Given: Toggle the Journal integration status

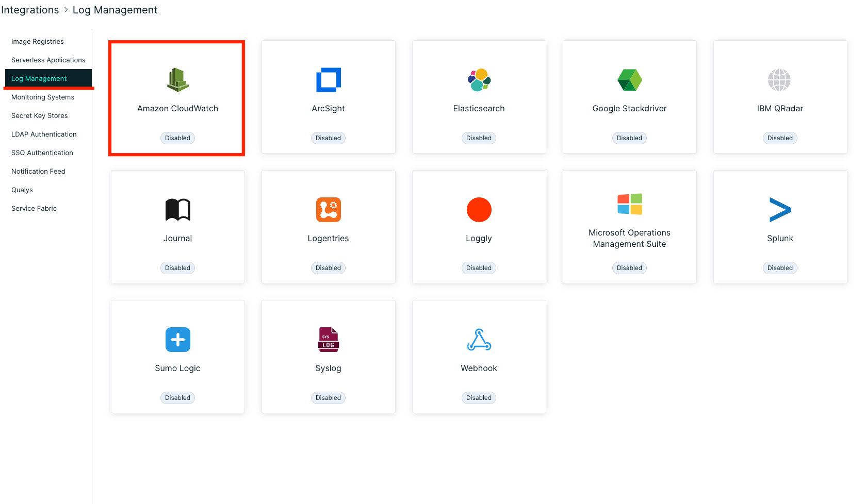Looking at the screenshot, I should click(x=177, y=267).
